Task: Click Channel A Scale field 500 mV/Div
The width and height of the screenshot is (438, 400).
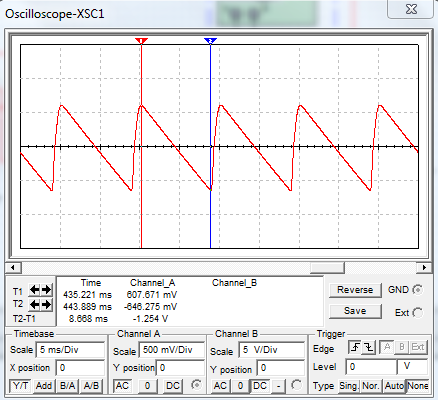Action: click(x=171, y=350)
